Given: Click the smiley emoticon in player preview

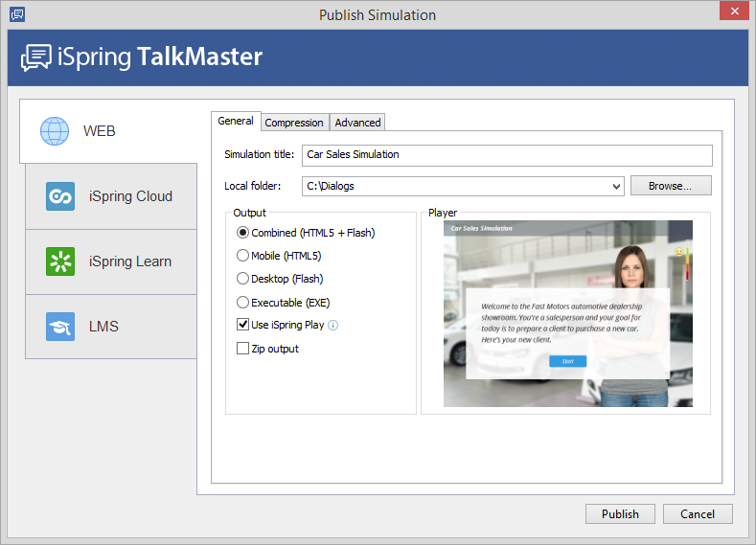Looking at the screenshot, I should (x=679, y=252).
